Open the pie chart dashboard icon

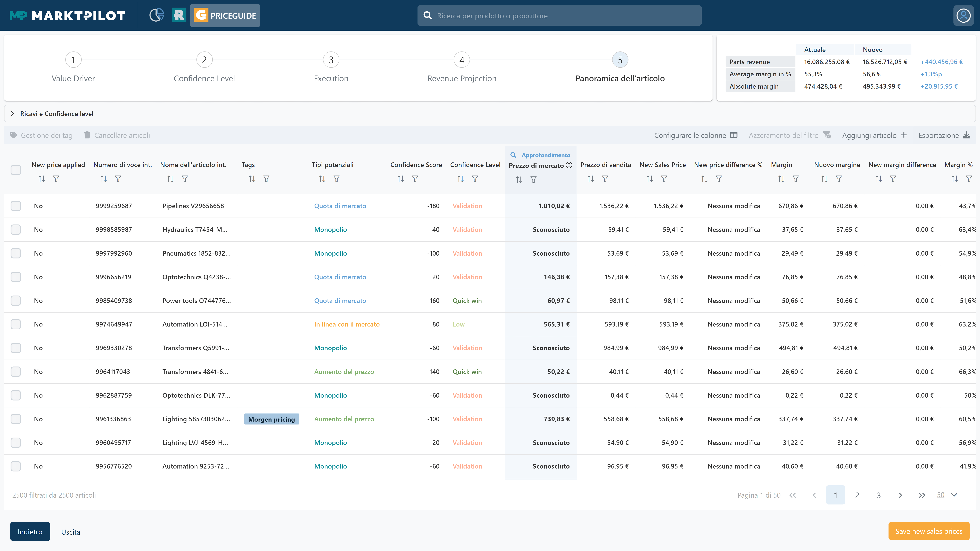(156, 15)
